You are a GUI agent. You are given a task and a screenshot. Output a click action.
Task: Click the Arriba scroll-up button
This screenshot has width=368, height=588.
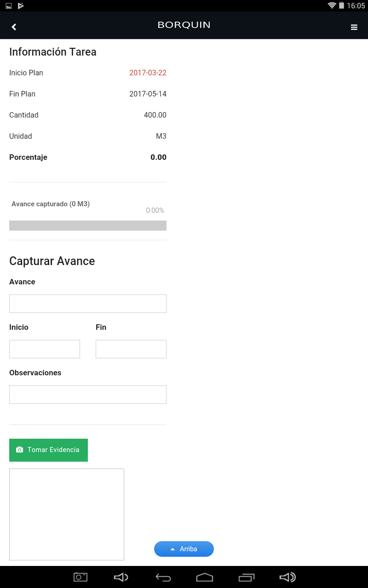click(x=184, y=549)
